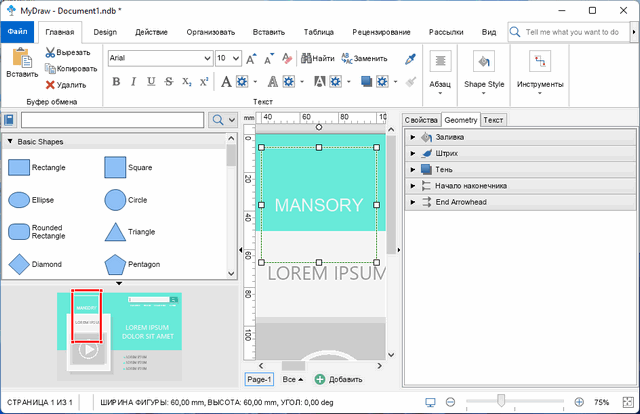640x414 pixels.
Task: Toggle bold text formatting
Action: (116, 82)
